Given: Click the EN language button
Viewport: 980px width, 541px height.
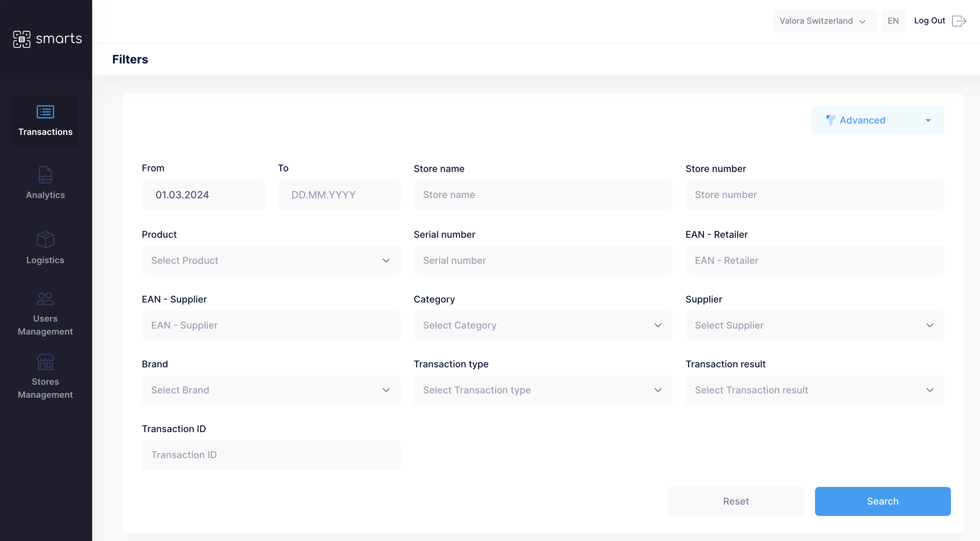Looking at the screenshot, I should coord(893,21).
